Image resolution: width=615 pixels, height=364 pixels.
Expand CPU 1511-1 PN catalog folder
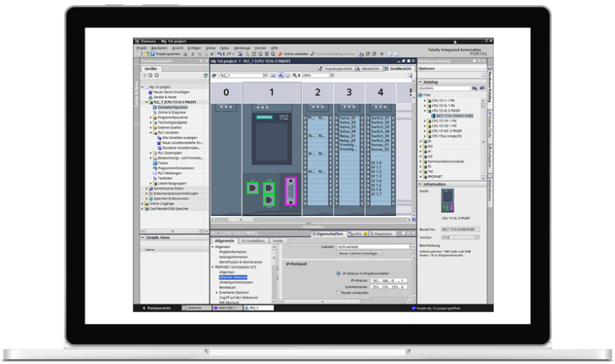tap(425, 101)
